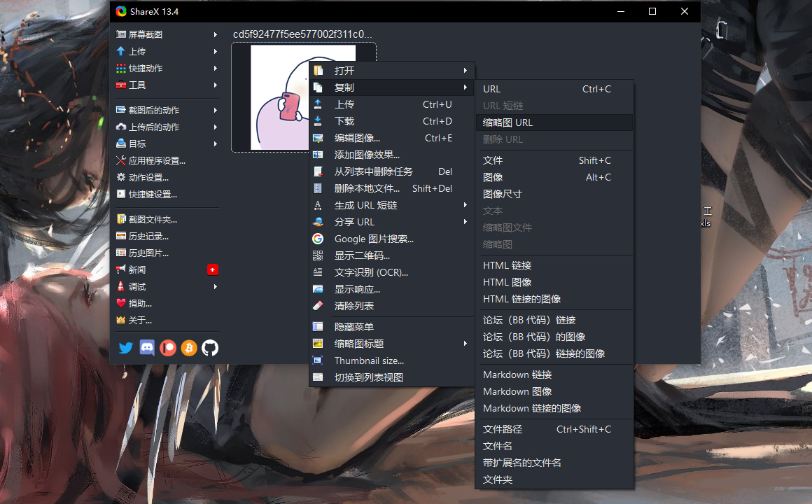Click the 工具 toolbox icon

point(120,85)
